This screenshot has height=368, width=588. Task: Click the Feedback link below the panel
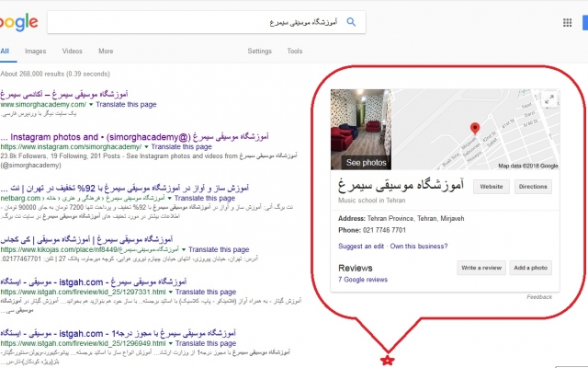(539, 297)
